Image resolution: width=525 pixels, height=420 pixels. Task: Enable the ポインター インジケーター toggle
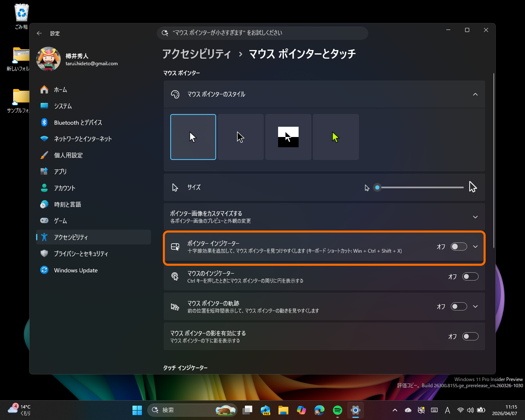459,247
